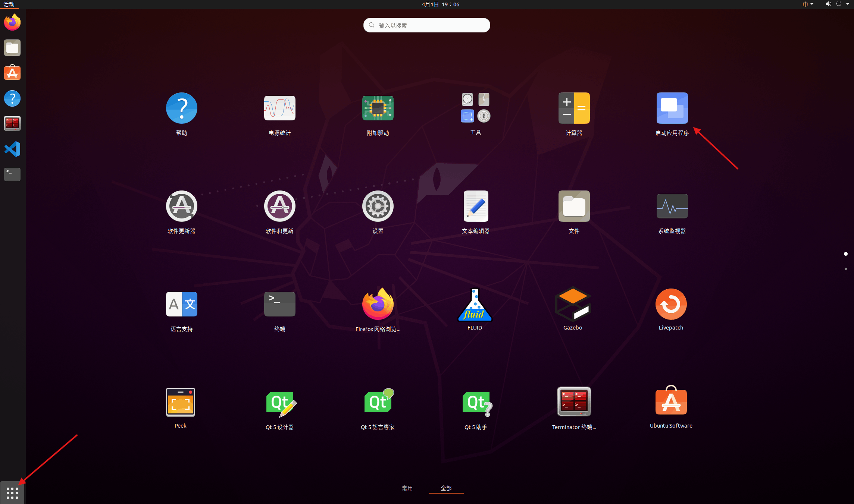Expand the Utilities (工具) app folder
The height and width of the screenshot is (504, 854).
475,108
